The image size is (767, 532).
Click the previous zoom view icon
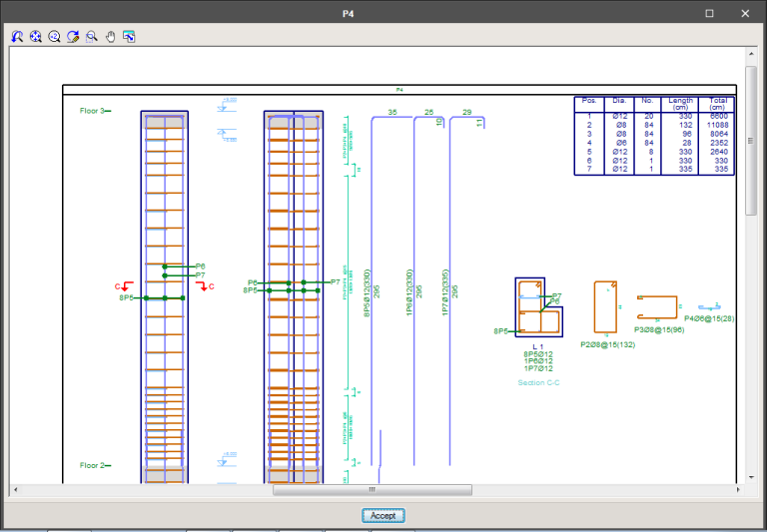point(17,37)
